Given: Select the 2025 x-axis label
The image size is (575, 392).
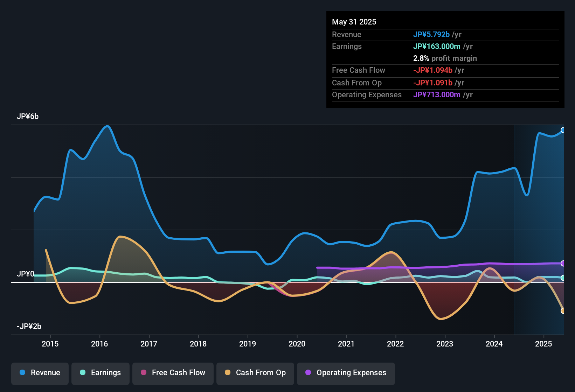Looking at the screenshot, I should point(543,344).
